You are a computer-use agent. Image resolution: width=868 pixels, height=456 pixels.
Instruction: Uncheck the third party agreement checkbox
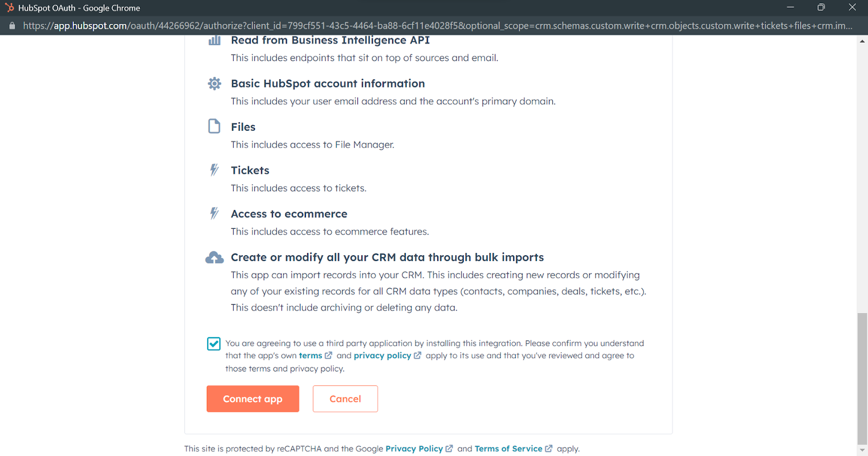coord(214,344)
